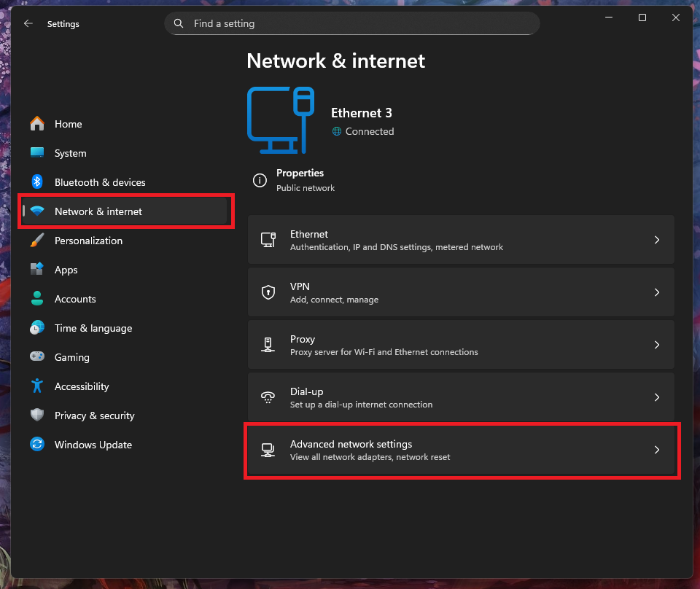
Task: Click the search magnifier icon
Action: tap(179, 23)
